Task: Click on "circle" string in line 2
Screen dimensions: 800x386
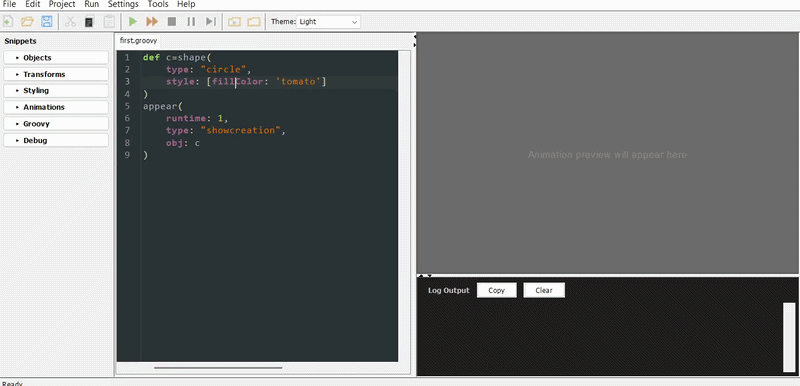Action: click(223, 69)
